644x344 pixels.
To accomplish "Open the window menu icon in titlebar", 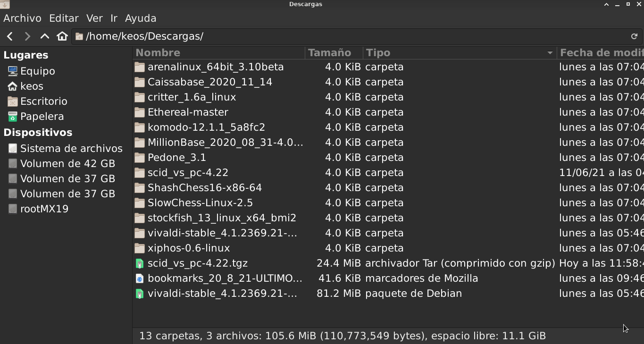I will point(4,4).
